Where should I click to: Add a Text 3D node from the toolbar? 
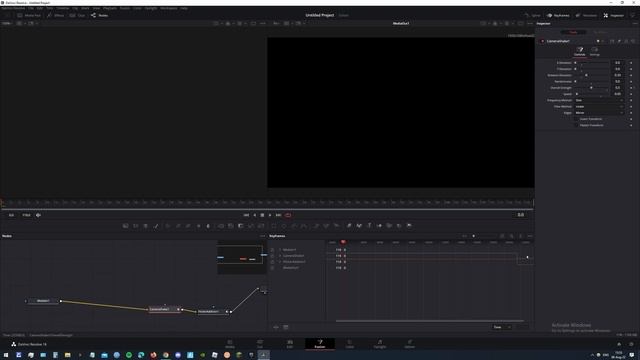point(369,226)
